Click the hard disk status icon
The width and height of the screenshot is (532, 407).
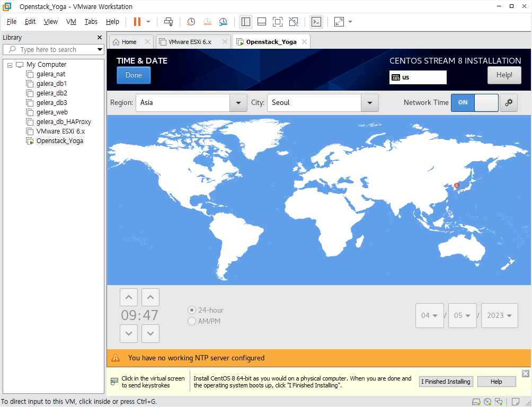pyautogui.click(x=476, y=402)
